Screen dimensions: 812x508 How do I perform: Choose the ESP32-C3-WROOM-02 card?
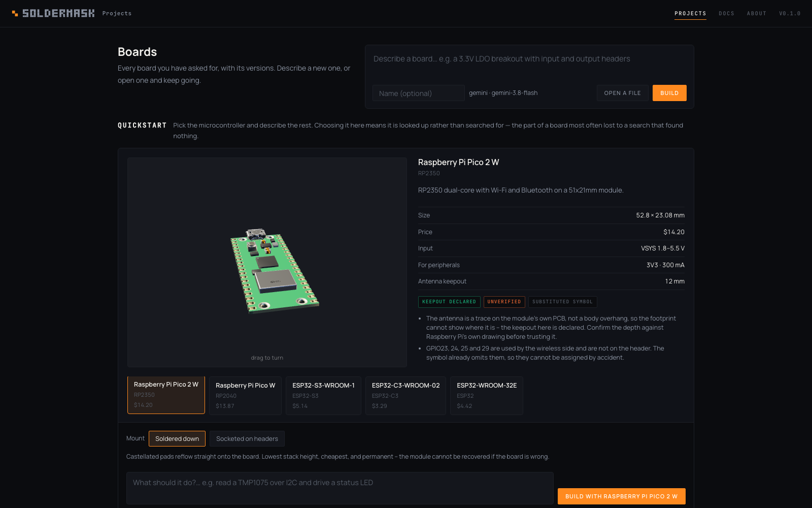click(x=405, y=396)
